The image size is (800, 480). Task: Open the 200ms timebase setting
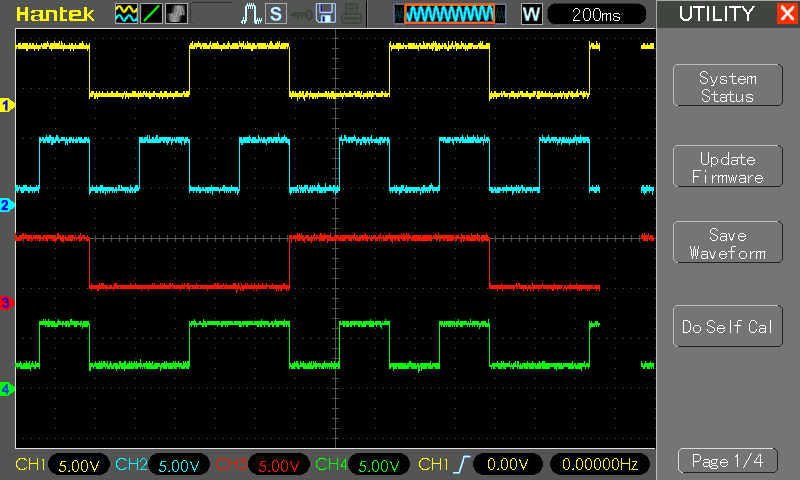pyautogui.click(x=597, y=14)
